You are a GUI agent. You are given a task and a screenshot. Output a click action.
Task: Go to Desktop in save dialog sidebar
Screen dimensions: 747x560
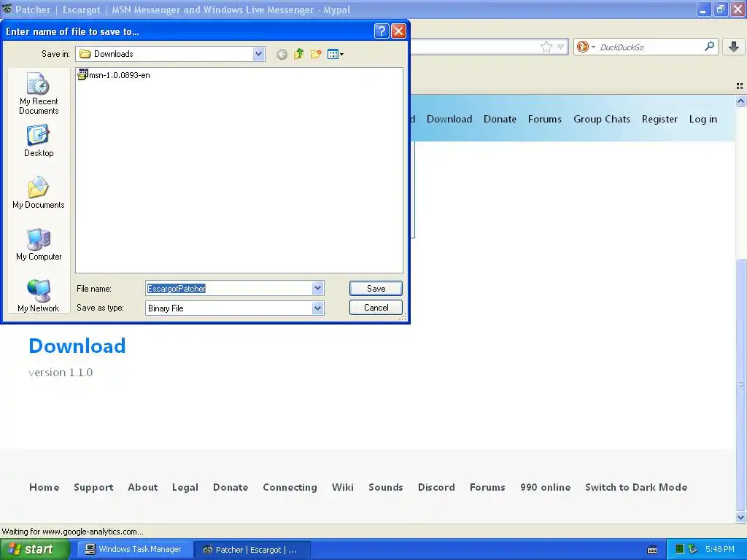pyautogui.click(x=39, y=141)
